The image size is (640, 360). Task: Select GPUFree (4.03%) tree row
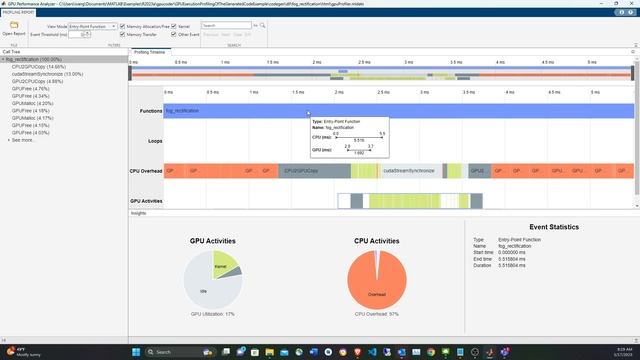click(31, 133)
